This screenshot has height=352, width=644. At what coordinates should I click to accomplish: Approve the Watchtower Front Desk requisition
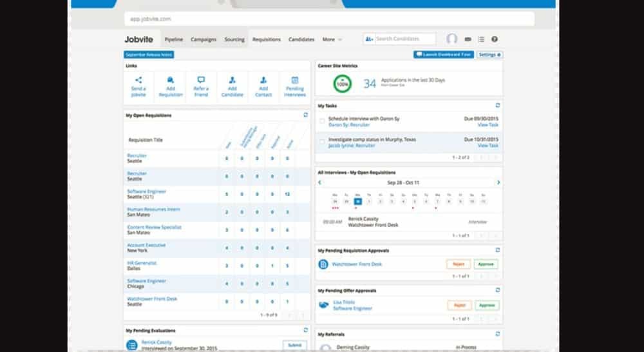tap(486, 264)
